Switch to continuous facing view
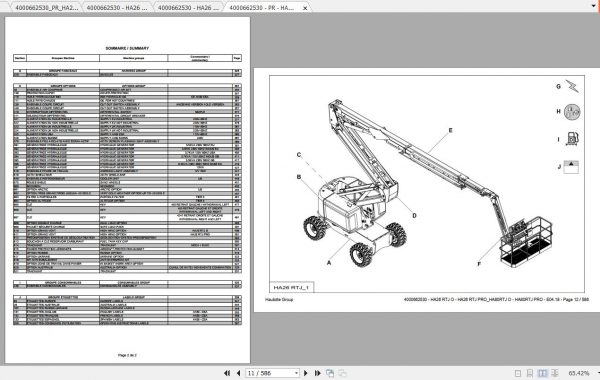 [555, 373]
